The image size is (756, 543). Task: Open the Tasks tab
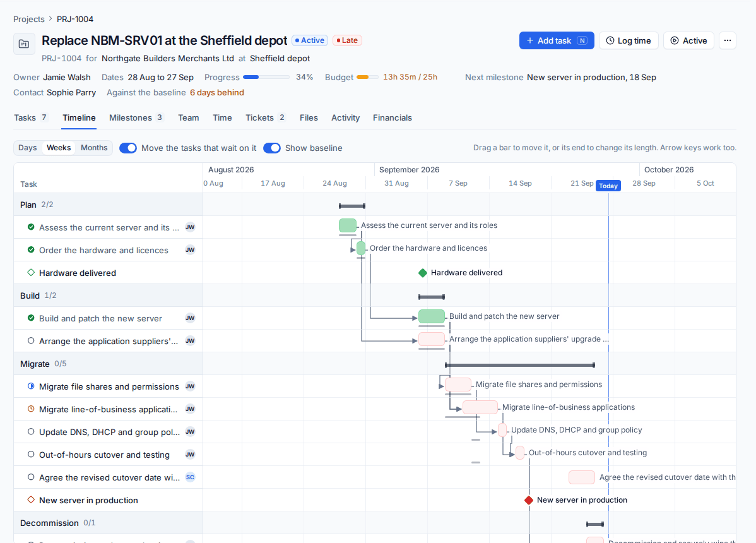pos(30,117)
